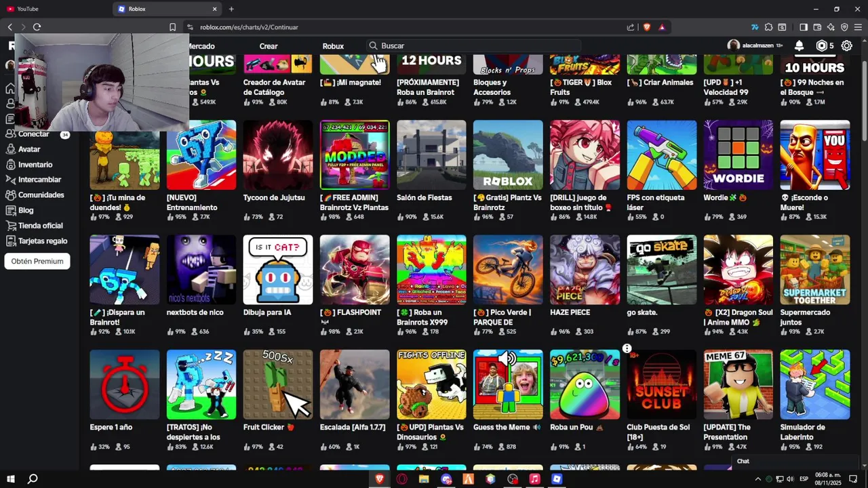Open Conectar in the sidebar
The height and width of the screenshot is (488, 868).
point(34,134)
